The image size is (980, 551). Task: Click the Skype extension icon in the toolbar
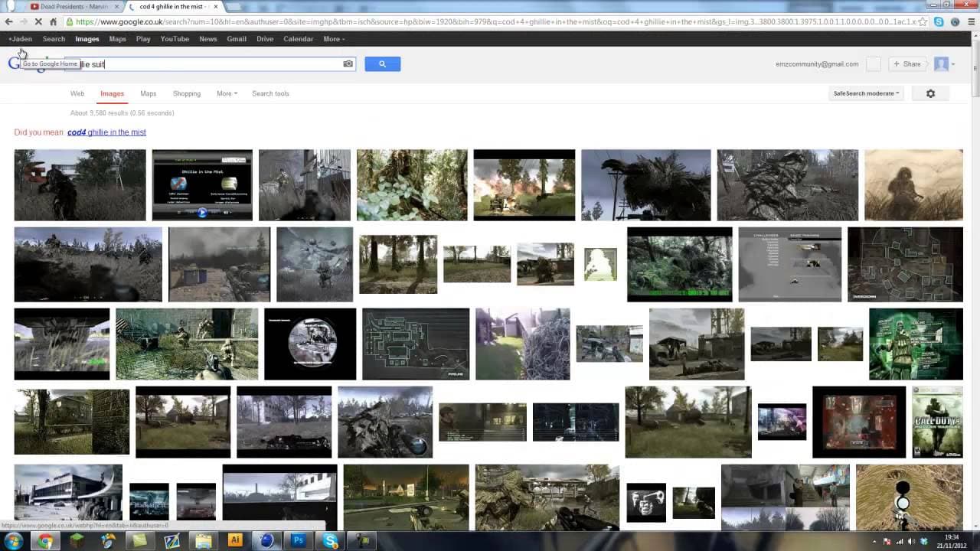click(x=939, y=22)
